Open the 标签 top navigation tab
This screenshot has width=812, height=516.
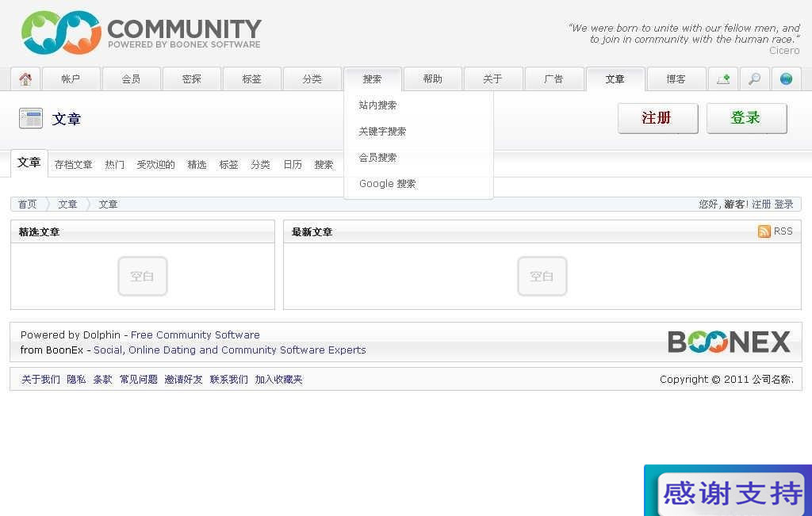251,79
